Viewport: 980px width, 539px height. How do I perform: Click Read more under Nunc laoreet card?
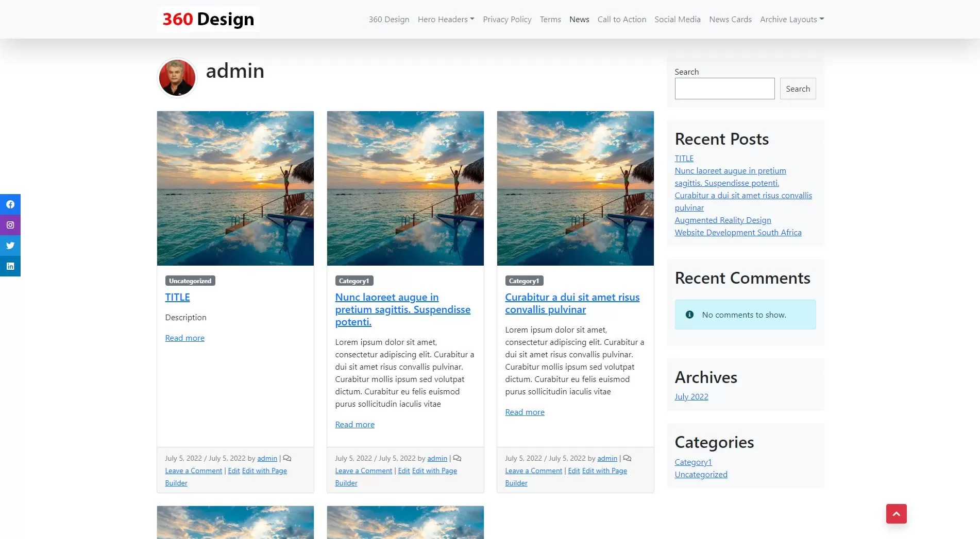[x=354, y=424]
